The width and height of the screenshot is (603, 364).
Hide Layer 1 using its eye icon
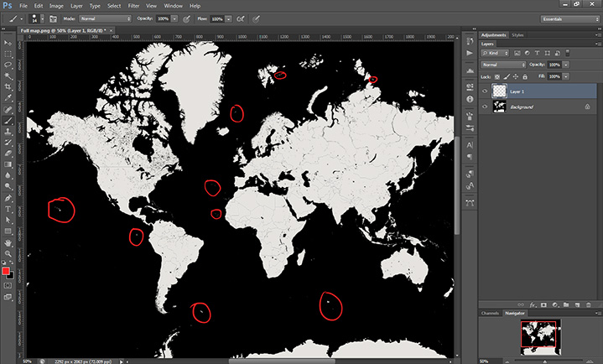click(486, 91)
